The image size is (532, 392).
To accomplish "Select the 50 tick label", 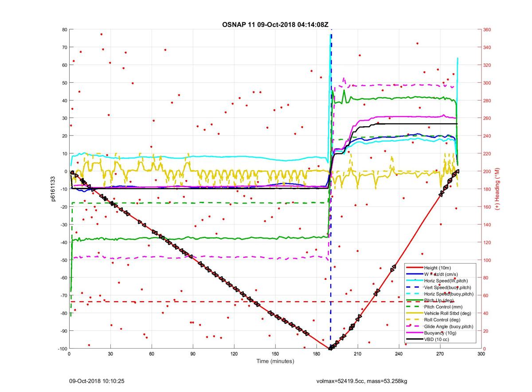I will [64, 83].
